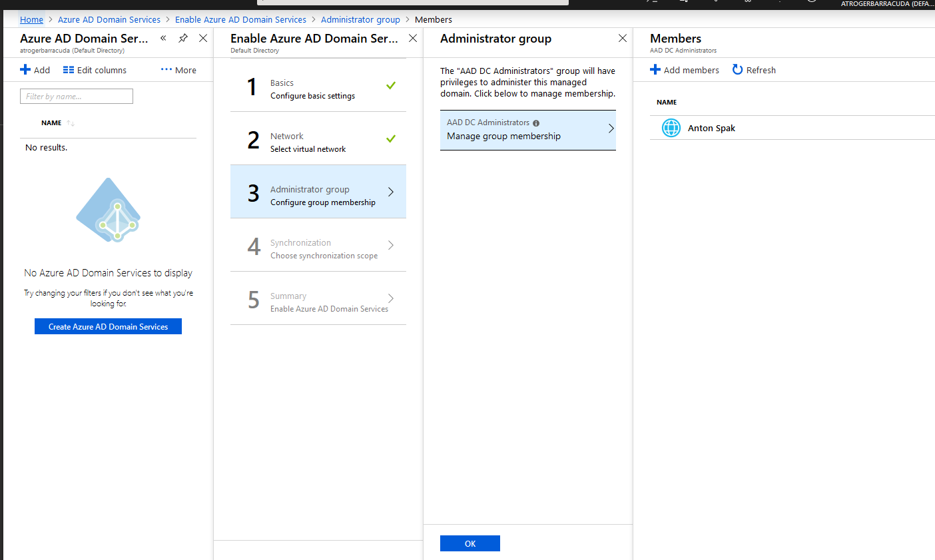This screenshot has height=560, width=935.
Task: Open Enable Azure AD Domain Services breadcrumb
Action: [240, 19]
